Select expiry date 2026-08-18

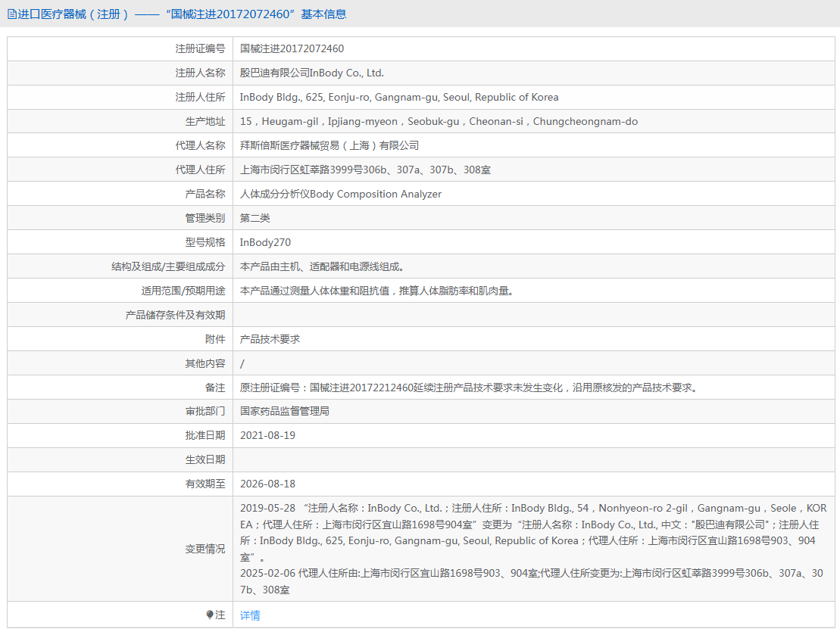(x=268, y=484)
